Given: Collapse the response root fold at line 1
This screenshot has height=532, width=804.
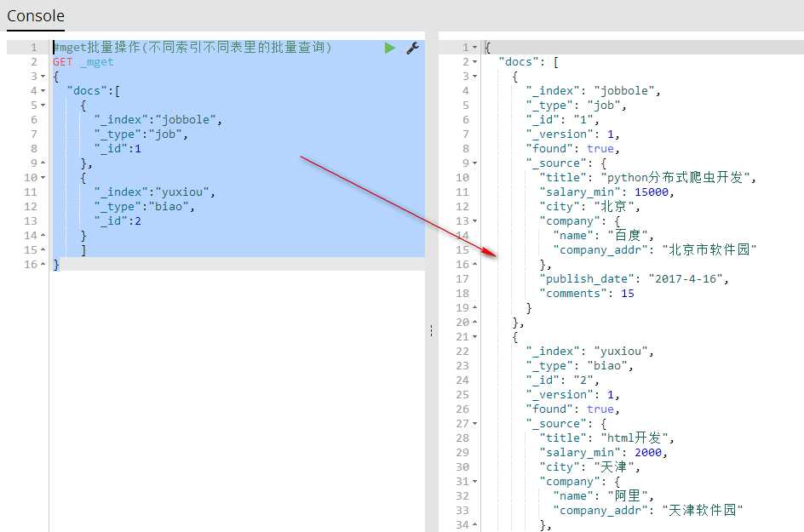Looking at the screenshot, I should click(x=474, y=48).
